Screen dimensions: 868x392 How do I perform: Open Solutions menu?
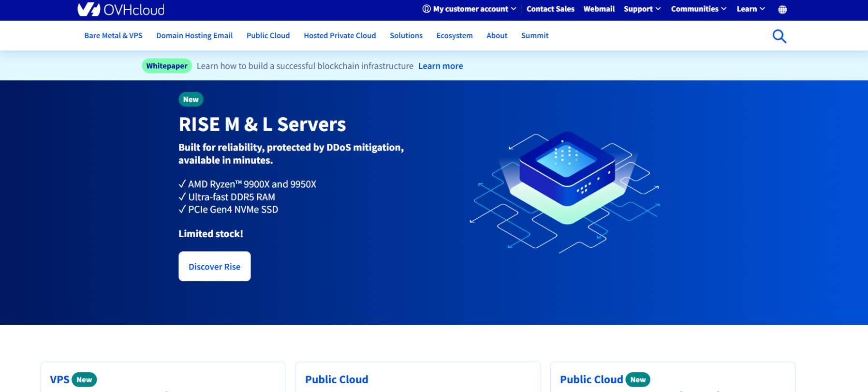(406, 35)
